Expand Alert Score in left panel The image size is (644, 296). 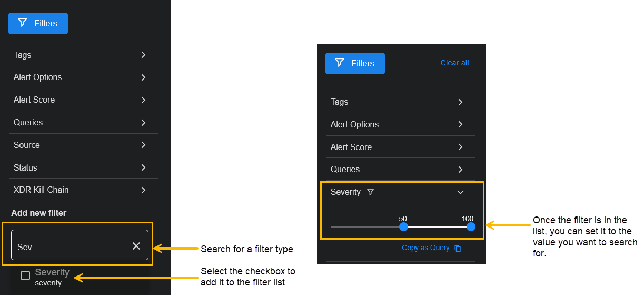(x=143, y=100)
